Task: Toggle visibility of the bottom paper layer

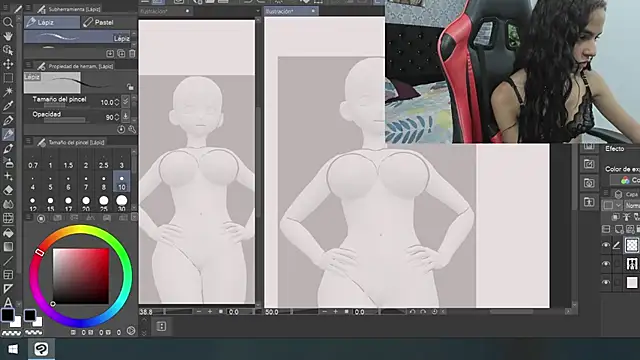Action: [606, 282]
